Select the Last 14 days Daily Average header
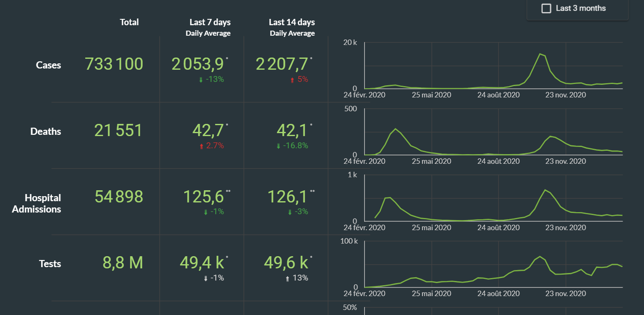 pos(292,27)
